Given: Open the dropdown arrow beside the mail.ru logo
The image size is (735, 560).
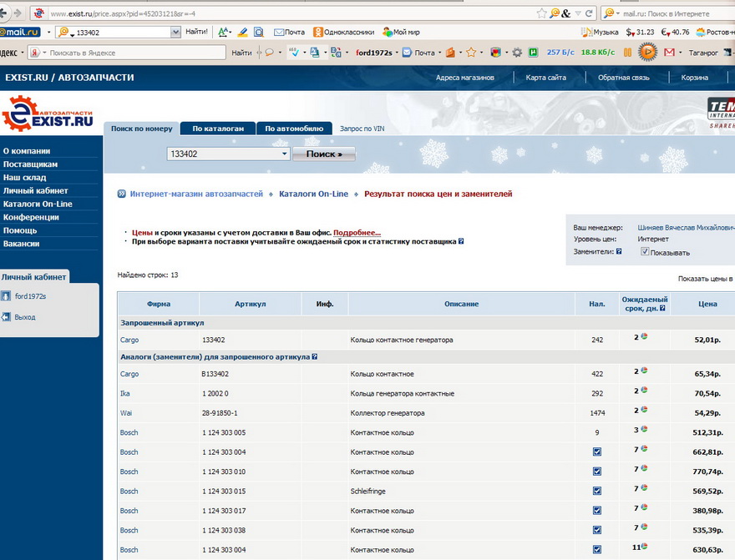Looking at the screenshot, I should click(x=48, y=33).
